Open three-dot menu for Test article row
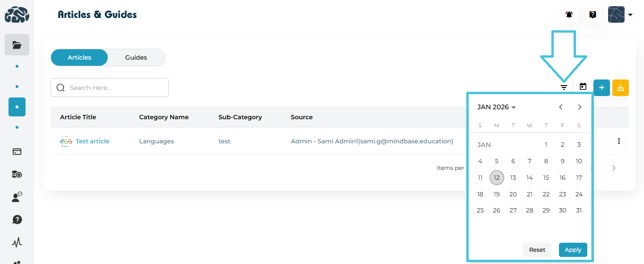Screen dimensions: 644x264 pos(618,141)
